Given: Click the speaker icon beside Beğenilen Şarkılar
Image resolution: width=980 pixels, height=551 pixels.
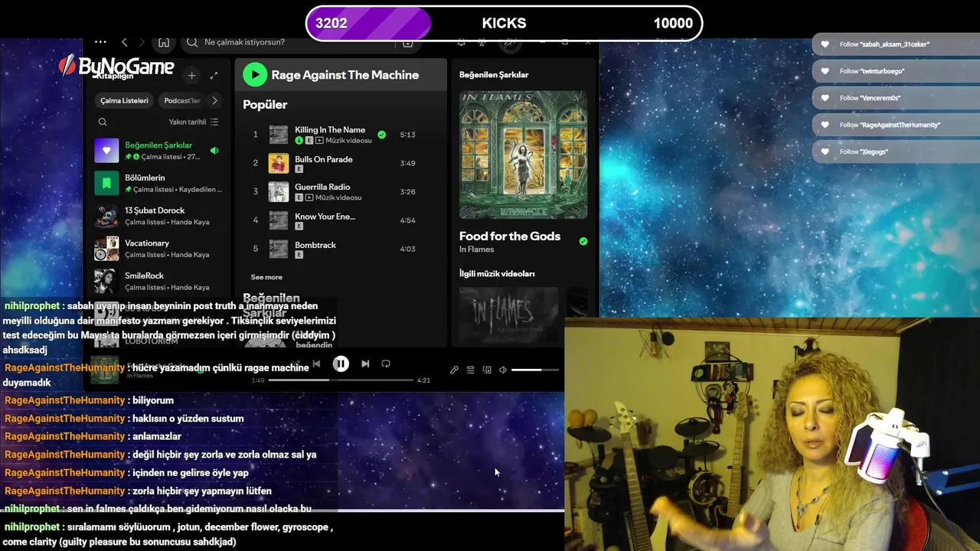Looking at the screenshot, I should click(x=214, y=151).
